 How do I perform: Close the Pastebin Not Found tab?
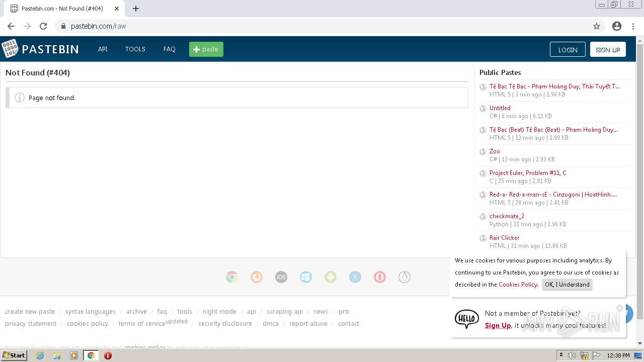pyautogui.click(x=117, y=9)
